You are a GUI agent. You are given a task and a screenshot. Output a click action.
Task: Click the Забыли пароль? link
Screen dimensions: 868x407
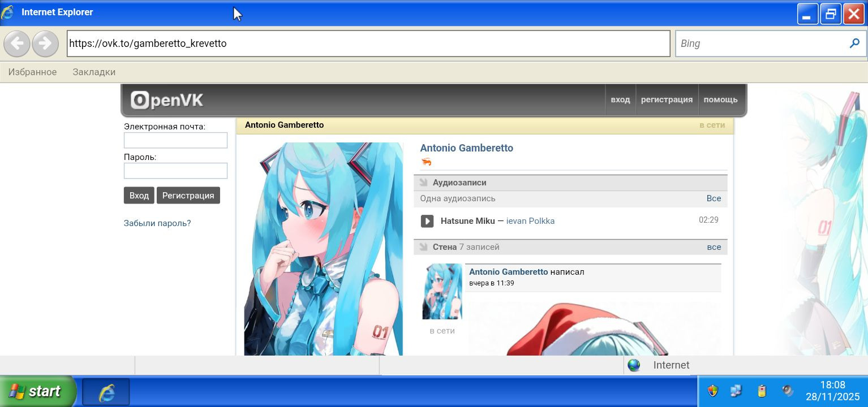(x=157, y=223)
